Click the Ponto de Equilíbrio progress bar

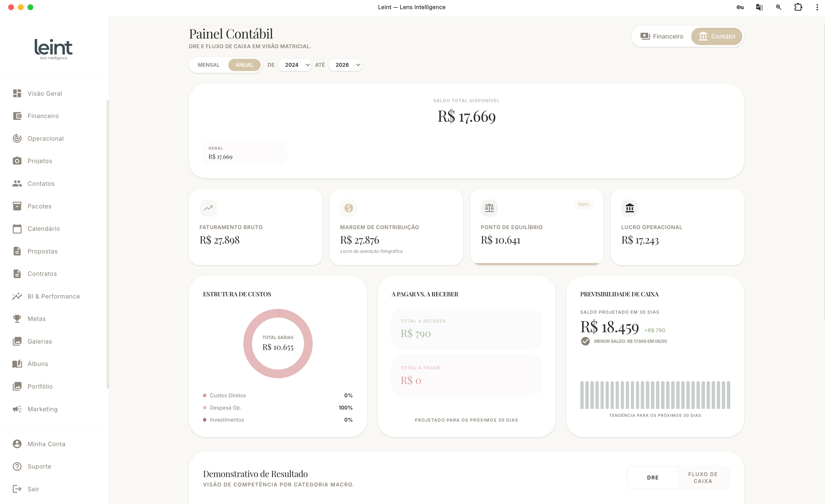tap(537, 264)
